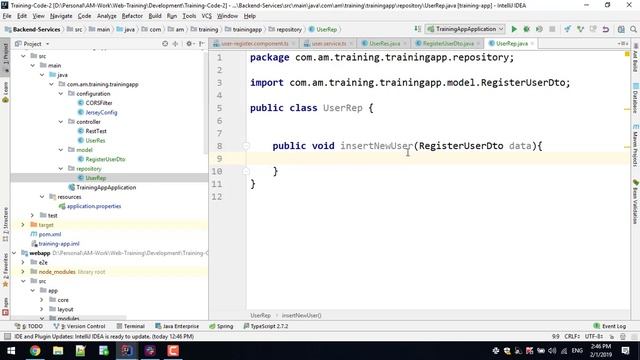The image size is (640, 360).
Task: Open the Event Log
Action: coord(609,326)
